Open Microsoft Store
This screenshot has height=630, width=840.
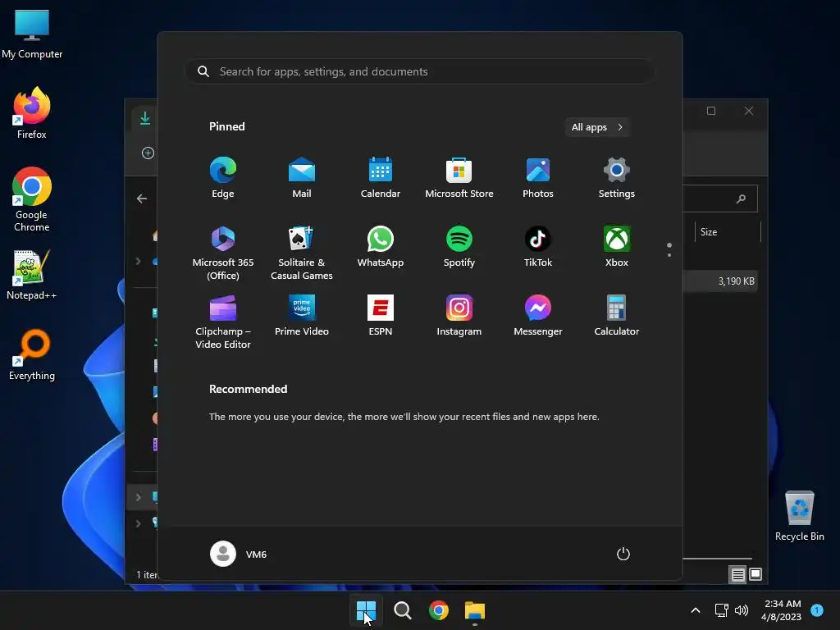coord(459,178)
